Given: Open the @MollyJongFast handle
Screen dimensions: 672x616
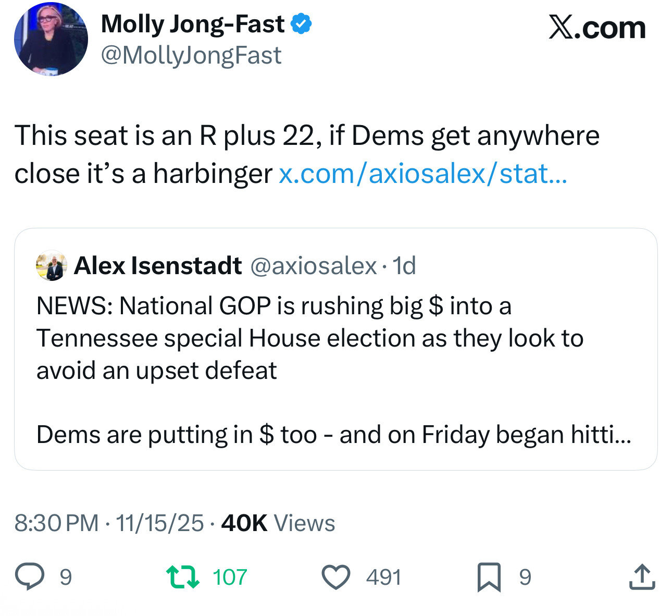Looking at the screenshot, I should 191,55.
